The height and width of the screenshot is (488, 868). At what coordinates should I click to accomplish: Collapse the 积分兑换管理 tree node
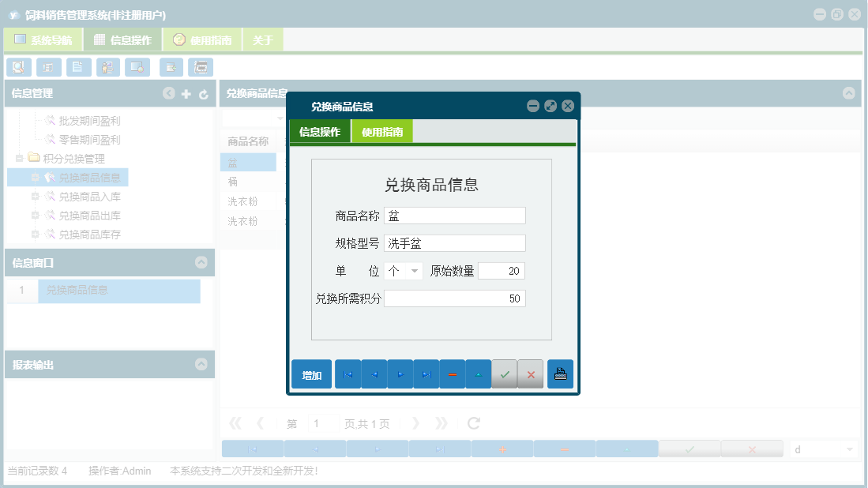tap(19, 158)
